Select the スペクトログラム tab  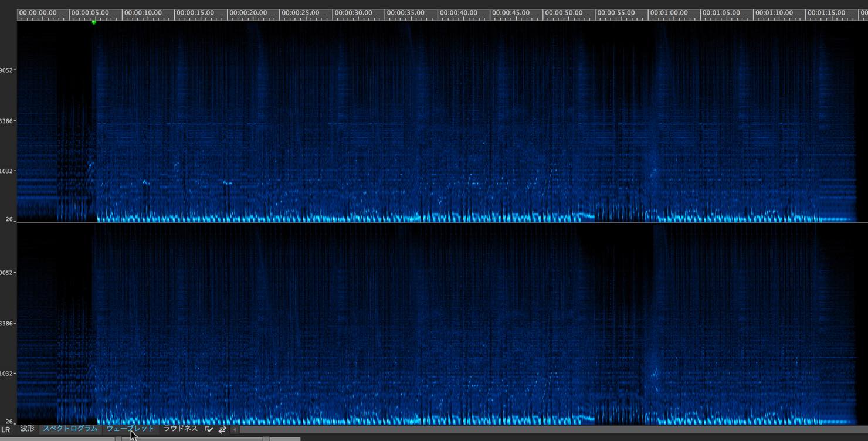[x=70, y=429]
